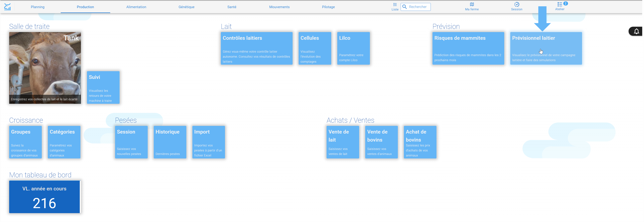Open the Alimentation tab

(x=136, y=7)
